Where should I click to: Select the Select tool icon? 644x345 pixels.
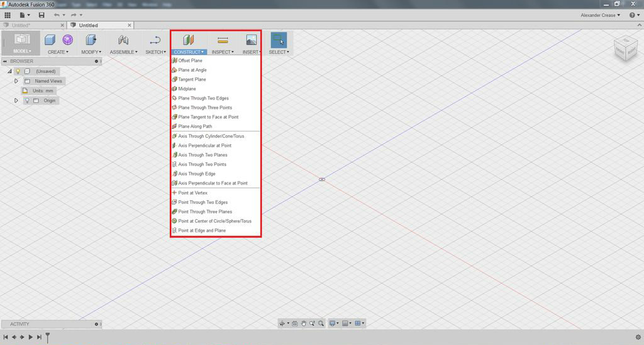click(x=279, y=40)
